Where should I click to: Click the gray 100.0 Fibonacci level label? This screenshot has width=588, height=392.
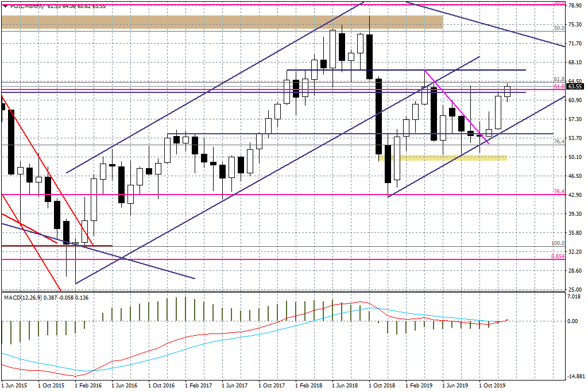[557, 243]
